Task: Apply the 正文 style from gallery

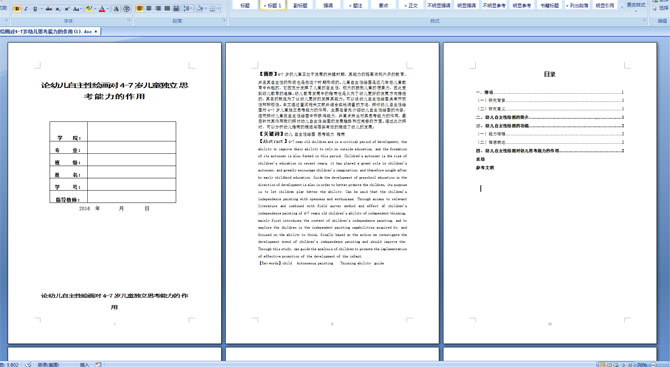Action: [411, 6]
